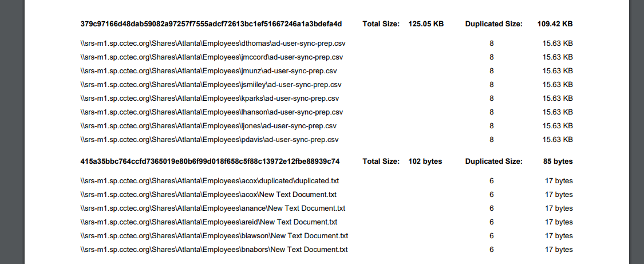Screen dimensions: 644x264
Task: Click the 15.63 KB size in dthomas row
Action: 558,44
